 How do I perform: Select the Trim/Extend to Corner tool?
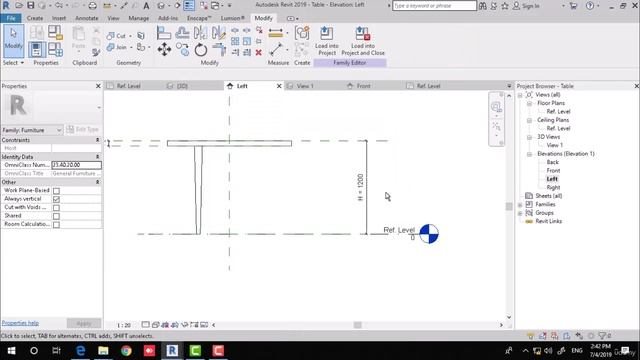point(219,50)
